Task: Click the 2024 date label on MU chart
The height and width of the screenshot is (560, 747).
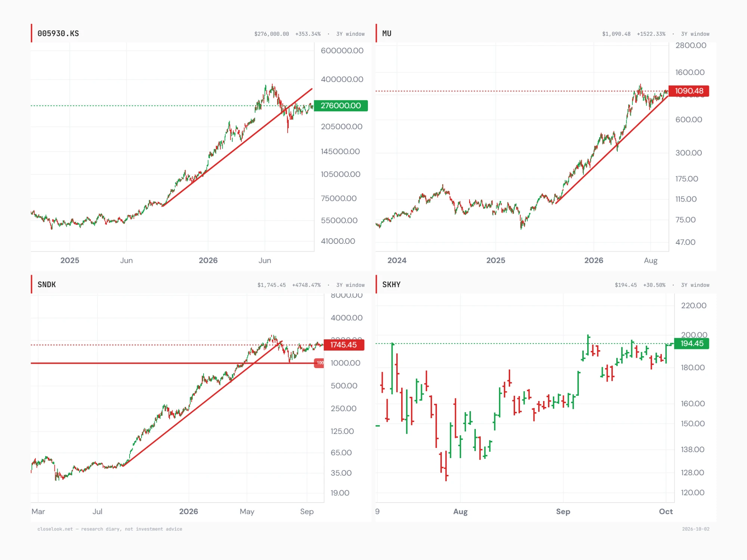Action: (397, 261)
